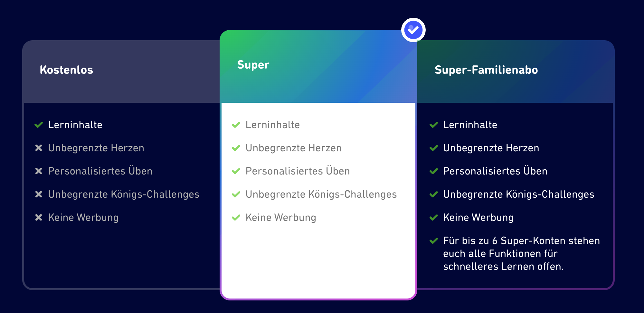Image resolution: width=644 pixels, height=313 pixels.
Task: Click the check icon beside Super Keine Werbung
Action: (236, 218)
